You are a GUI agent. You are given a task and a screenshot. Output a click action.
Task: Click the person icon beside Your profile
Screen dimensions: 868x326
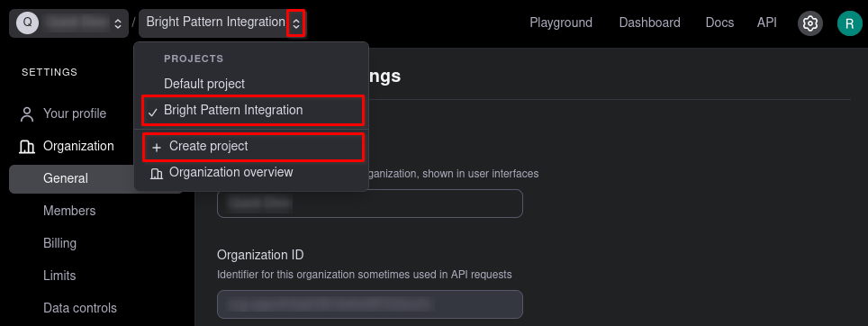(27, 114)
